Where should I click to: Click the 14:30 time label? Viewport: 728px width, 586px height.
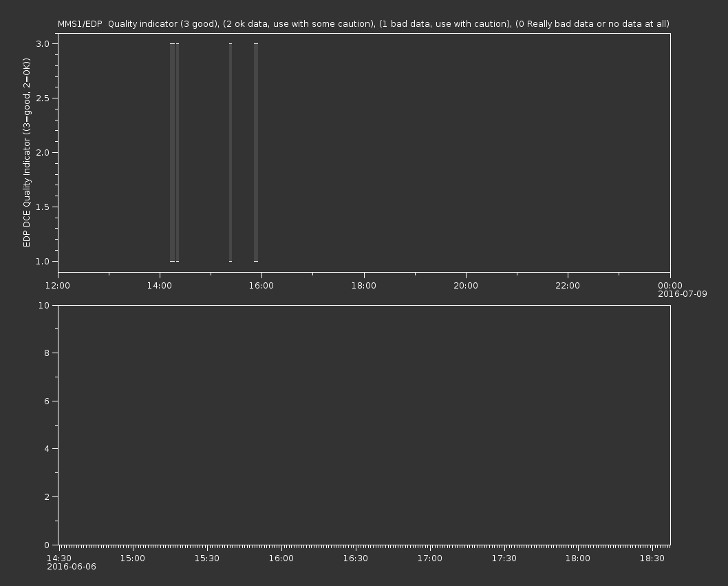59,558
